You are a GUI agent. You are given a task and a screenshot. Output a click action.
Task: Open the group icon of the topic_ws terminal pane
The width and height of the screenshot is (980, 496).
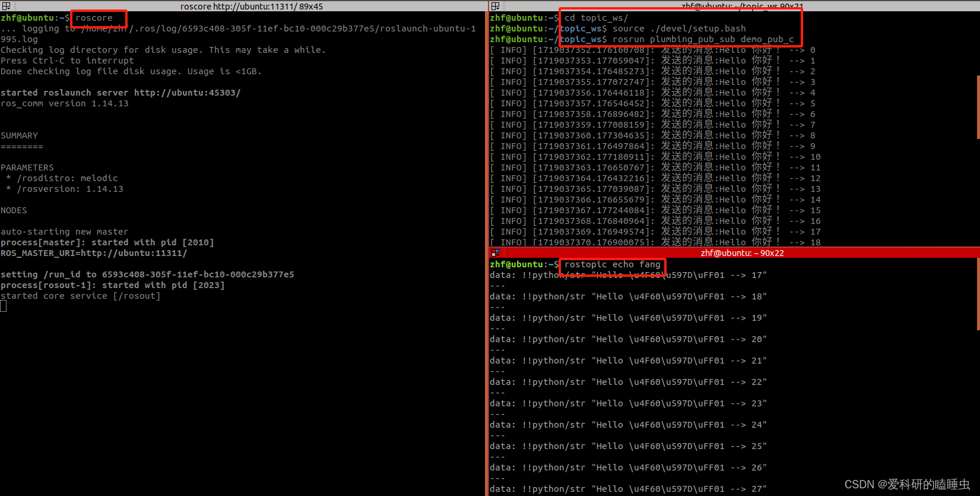495,6
